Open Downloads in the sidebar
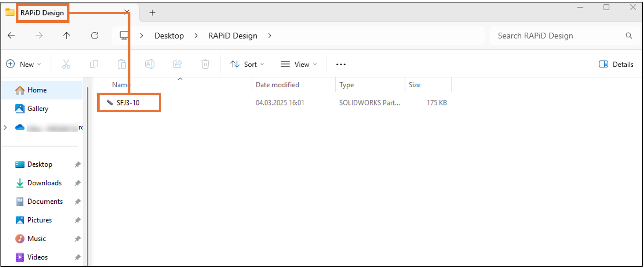 coord(44,183)
